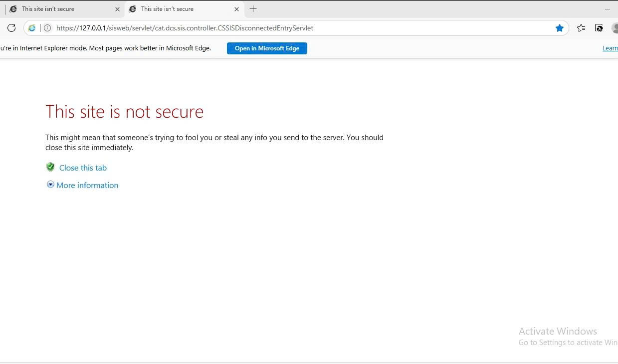View site information icon in address bar
The height and width of the screenshot is (364, 618).
[47, 28]
